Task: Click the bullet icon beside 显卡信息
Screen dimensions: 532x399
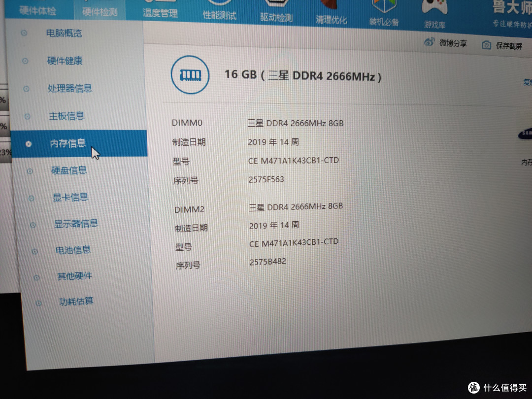Action: pos(31,198)
